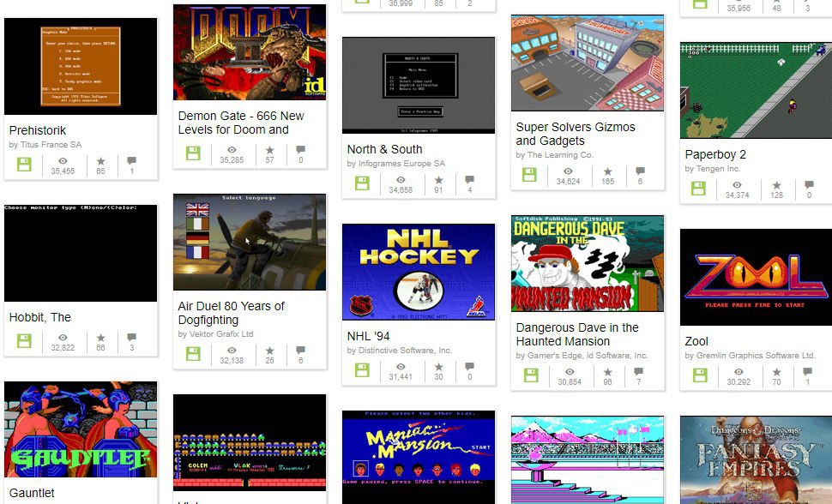Select the Paperboy 2 gameplay thumbnail
Screen dimensions: 832x504
[x=756, y=90]
